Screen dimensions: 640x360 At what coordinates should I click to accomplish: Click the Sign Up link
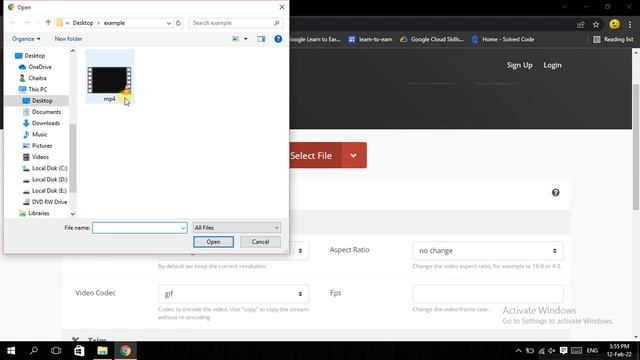519,65
